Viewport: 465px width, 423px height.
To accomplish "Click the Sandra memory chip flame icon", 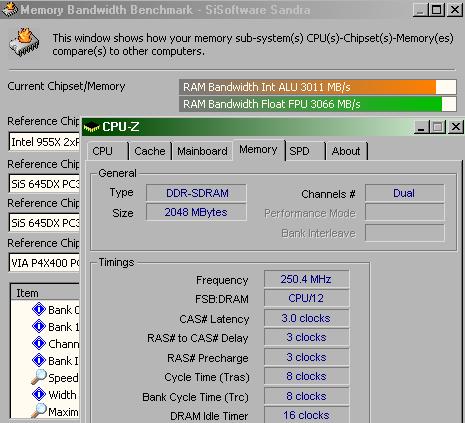I will [x=24, y=42].
